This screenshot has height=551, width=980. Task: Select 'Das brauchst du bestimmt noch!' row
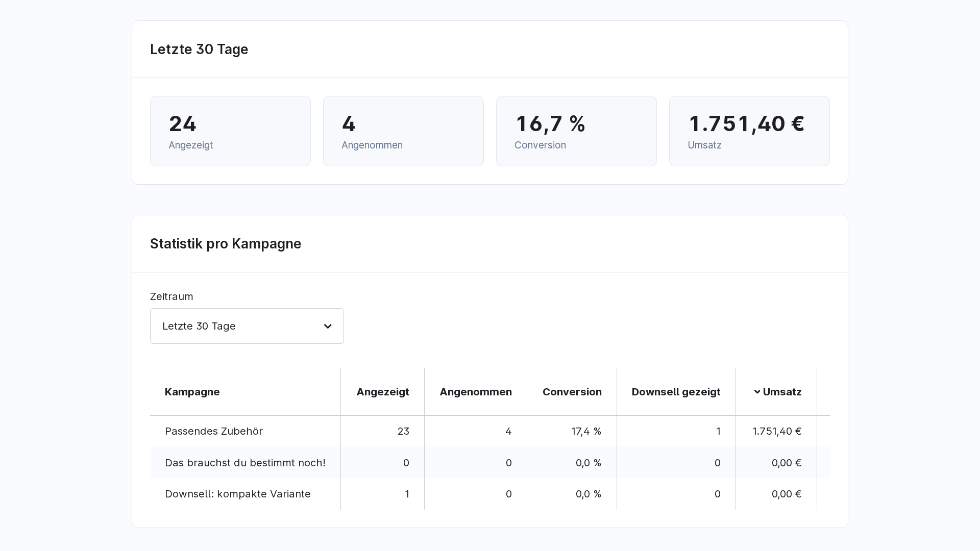point(490,463)
